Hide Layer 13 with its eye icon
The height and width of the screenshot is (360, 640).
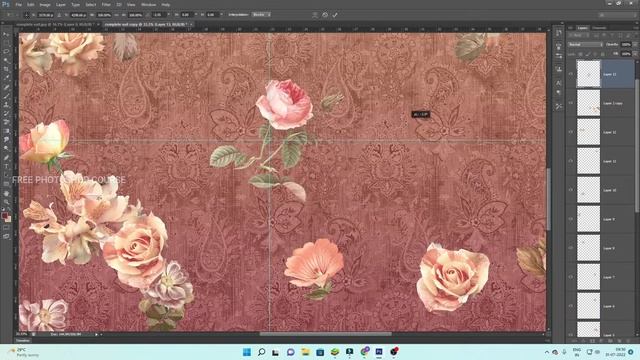[x=571, y=74]
